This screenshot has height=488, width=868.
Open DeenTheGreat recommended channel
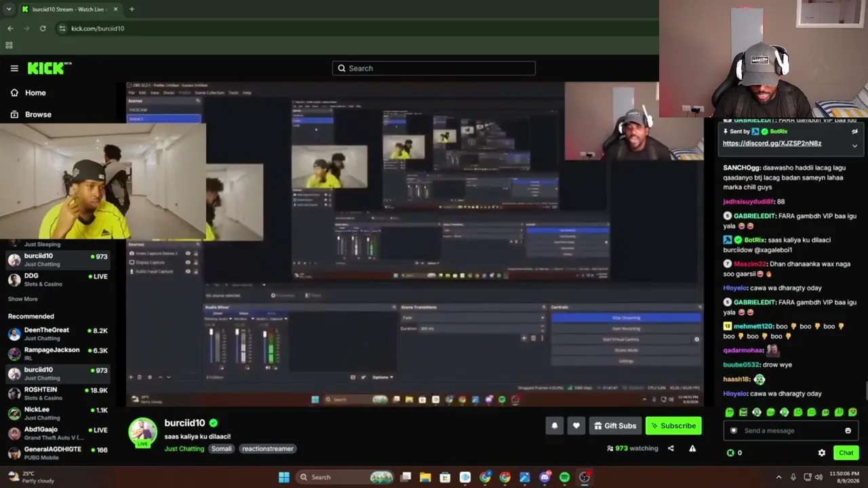(x=58, y=334)
